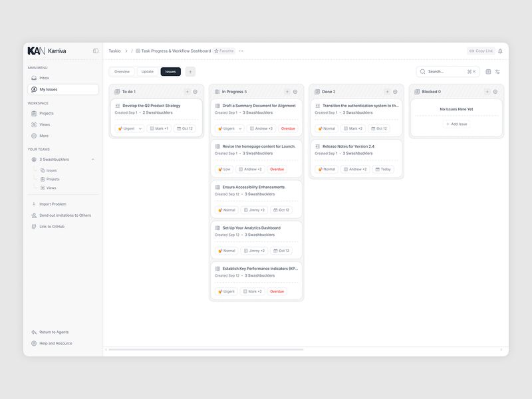This screenshot has width=532, height=399.
Task: Open the three-dot menu beside Favorite
Action: coord(241,51)
